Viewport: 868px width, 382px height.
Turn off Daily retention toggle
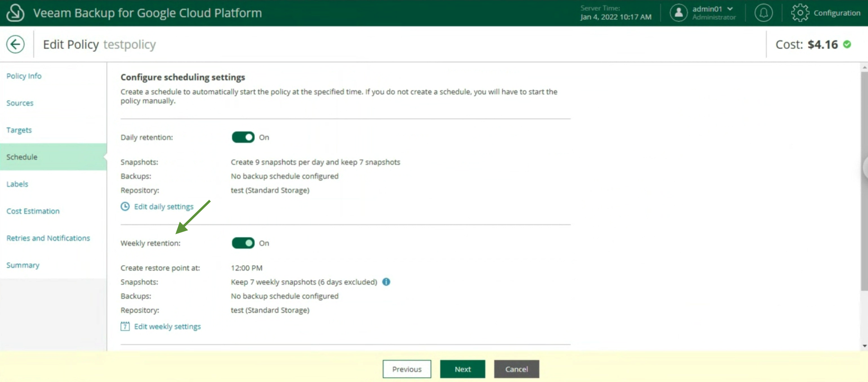[x=243, y=137]
